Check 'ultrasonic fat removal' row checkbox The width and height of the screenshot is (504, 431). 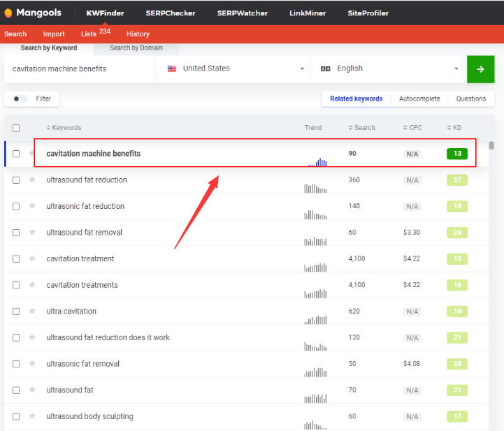pos(16,364)
